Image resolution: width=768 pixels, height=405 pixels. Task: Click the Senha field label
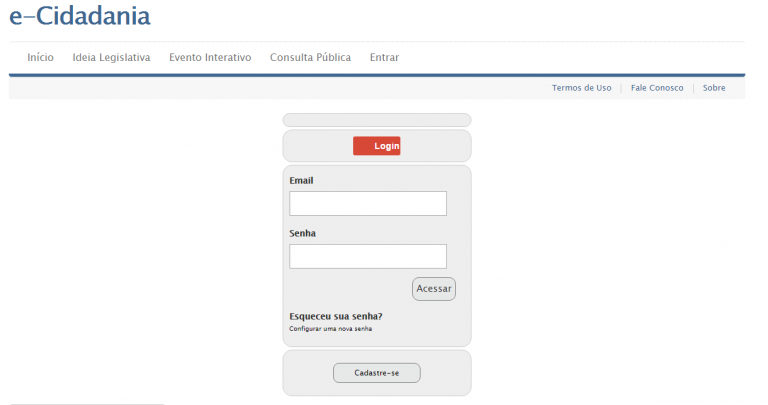(x=302, y=233)
